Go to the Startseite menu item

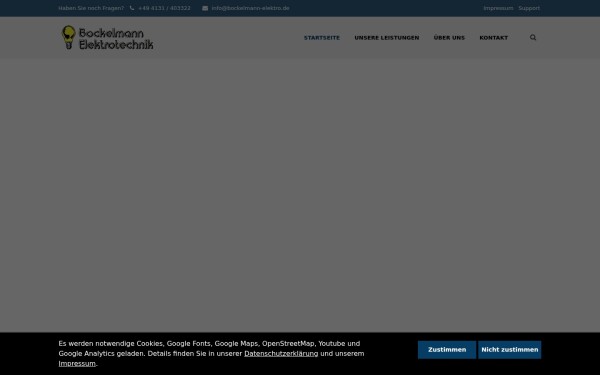[x=322, y=38]
